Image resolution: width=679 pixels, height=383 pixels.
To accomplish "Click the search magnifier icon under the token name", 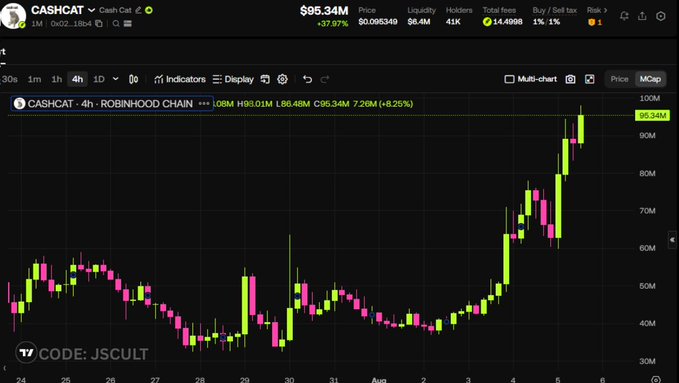I will coord(116,23).
